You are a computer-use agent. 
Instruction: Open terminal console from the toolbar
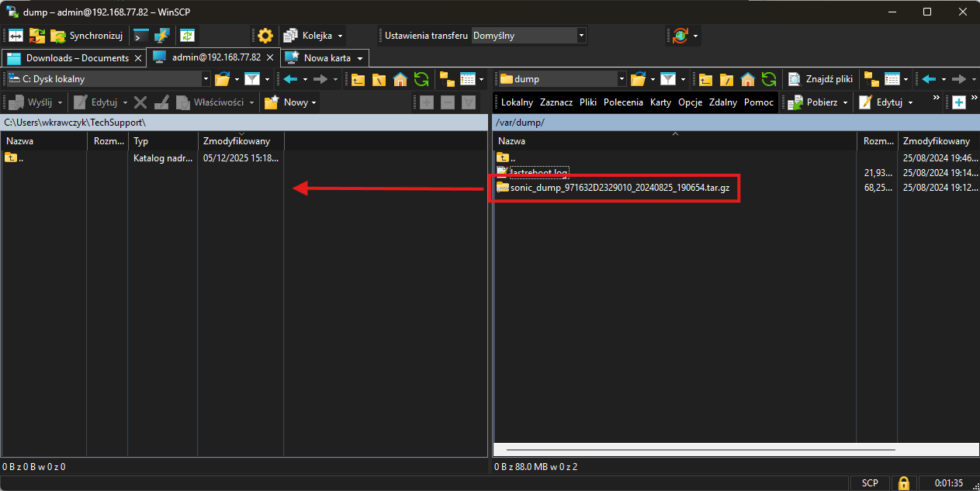pyautogui.click(x=141, y=36)
